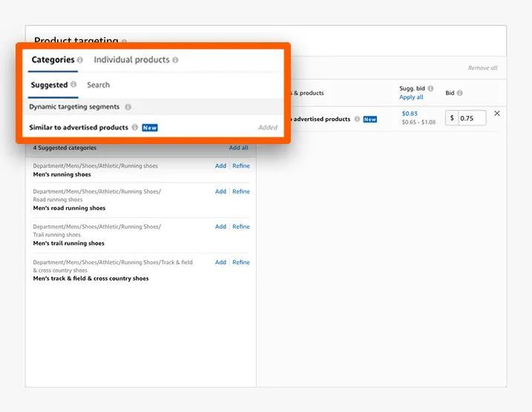
Task: Click info icon next to Suggested
Action: pos(73,84)
